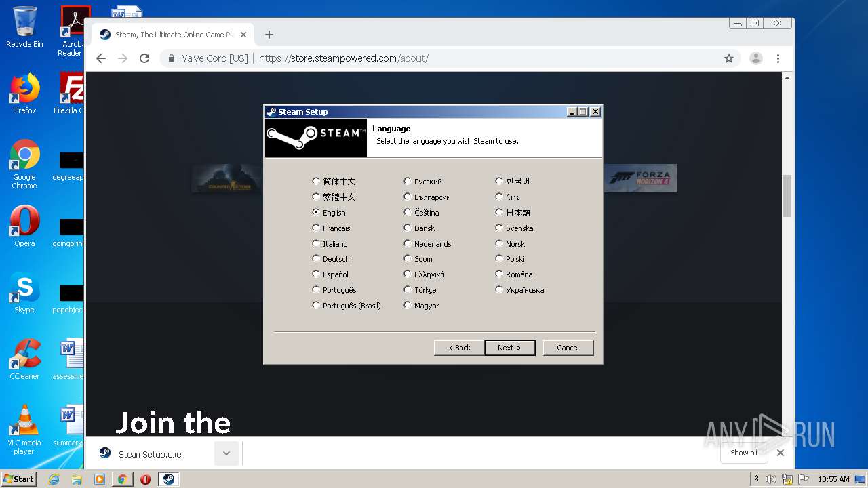Continue setup with the Next button

[x=509, y=348]
